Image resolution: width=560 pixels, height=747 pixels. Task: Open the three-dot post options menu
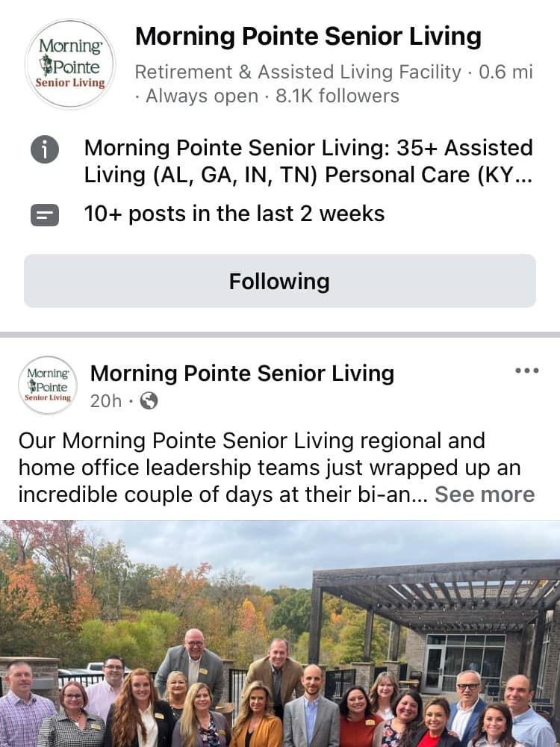[x=526, y=371]
